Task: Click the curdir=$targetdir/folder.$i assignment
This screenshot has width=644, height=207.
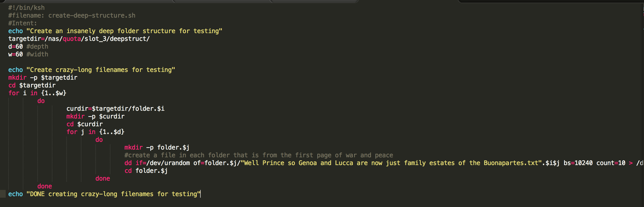Action: click(115, 109)
